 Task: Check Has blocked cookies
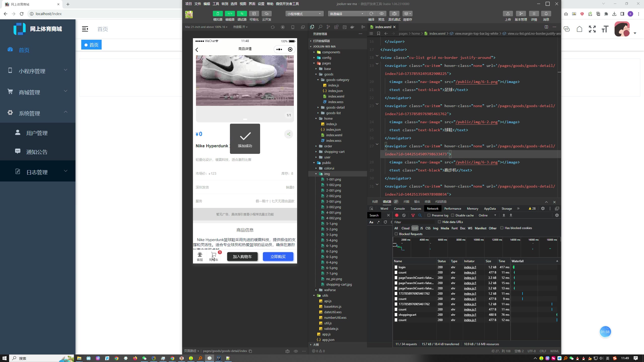502,228
